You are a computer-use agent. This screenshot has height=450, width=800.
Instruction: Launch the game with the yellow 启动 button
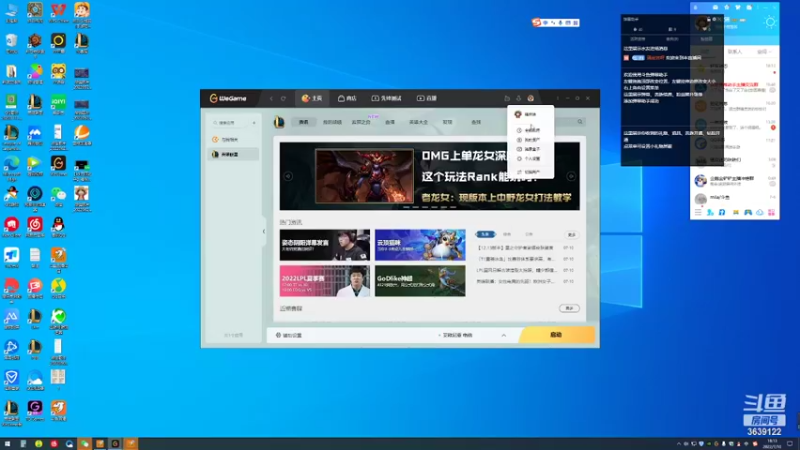coord(557,335)
